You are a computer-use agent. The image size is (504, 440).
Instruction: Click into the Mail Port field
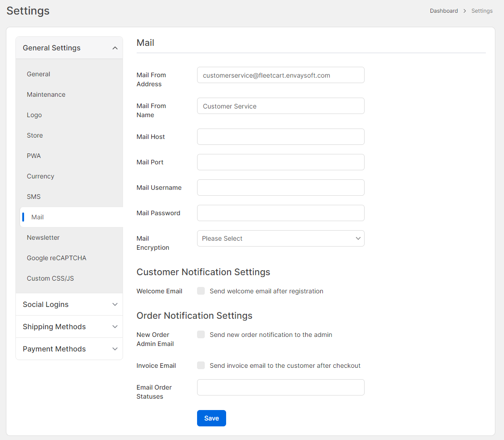pyautogui.click(x=281, y=162)
